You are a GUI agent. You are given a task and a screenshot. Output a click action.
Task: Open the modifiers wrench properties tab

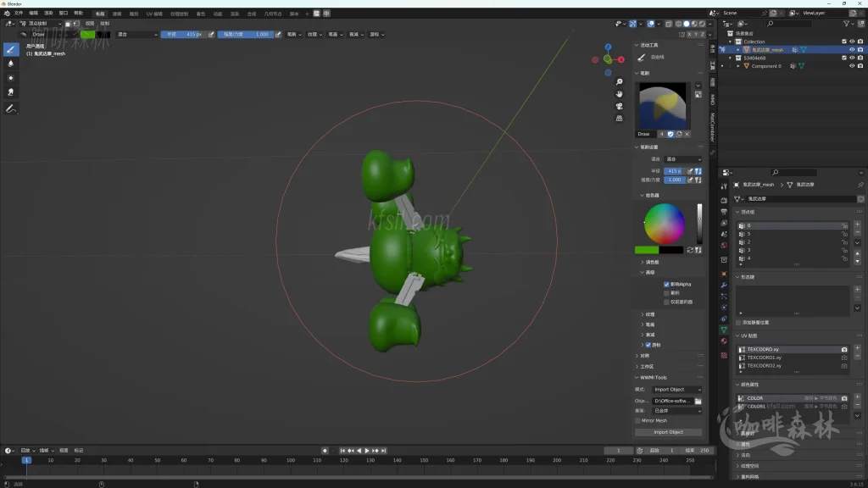tap(723, 286)
